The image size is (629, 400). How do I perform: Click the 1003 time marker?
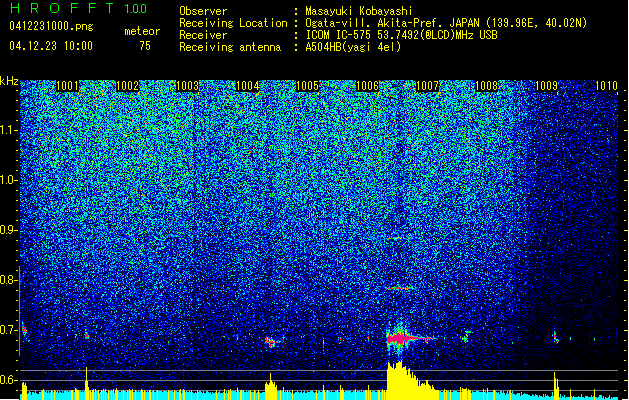[x=187, y=86]
